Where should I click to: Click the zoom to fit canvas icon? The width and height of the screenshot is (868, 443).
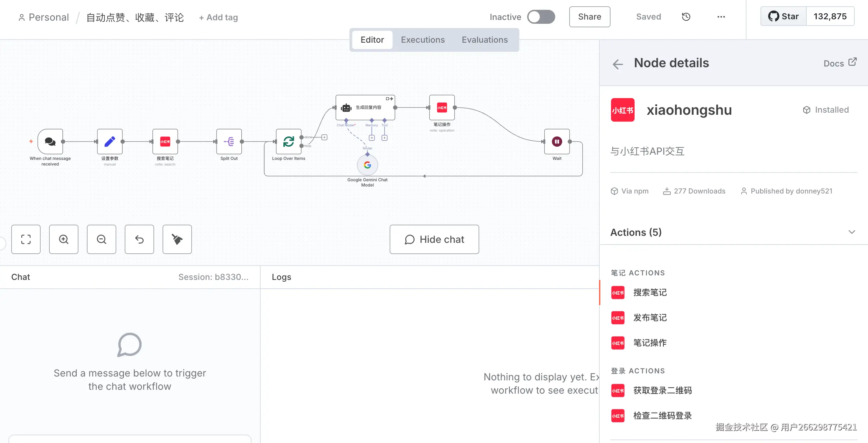point(26,239)
